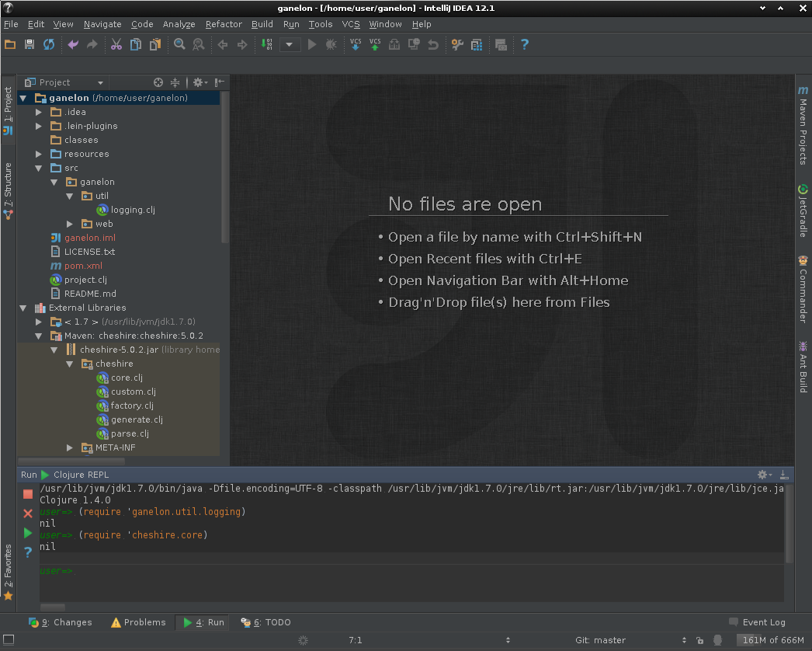Stop the Clojure REPL with red square
812x651 pixels.
click(x=28, y=494)
